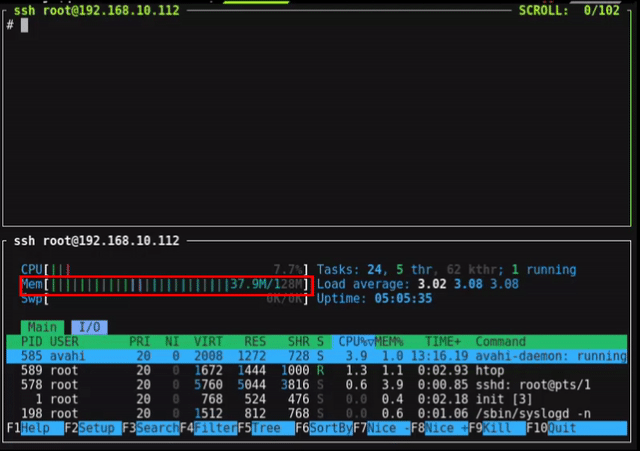
Task: Click the F1 Help function key
Action: pos(35,428)
